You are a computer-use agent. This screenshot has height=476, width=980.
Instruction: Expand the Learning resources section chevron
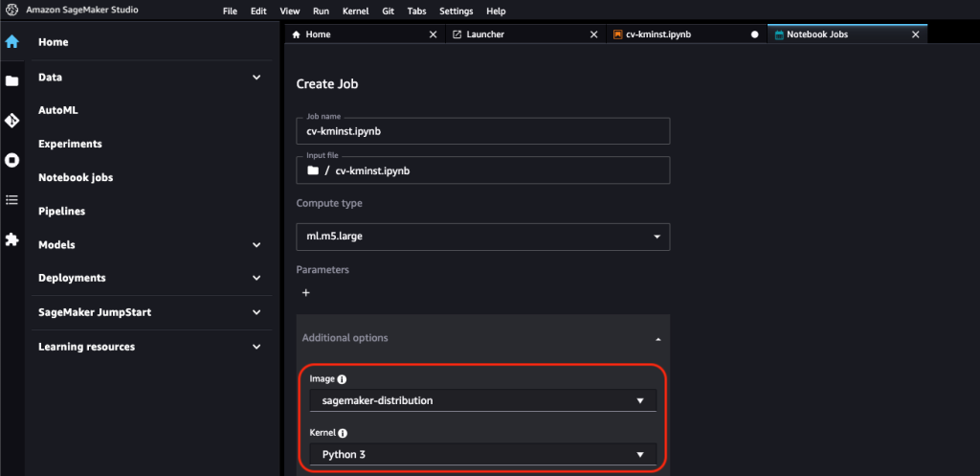tap(256, 347)
